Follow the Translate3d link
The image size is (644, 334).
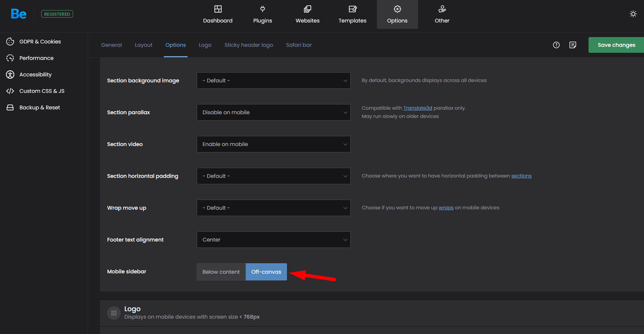click(x=418, y=108)
